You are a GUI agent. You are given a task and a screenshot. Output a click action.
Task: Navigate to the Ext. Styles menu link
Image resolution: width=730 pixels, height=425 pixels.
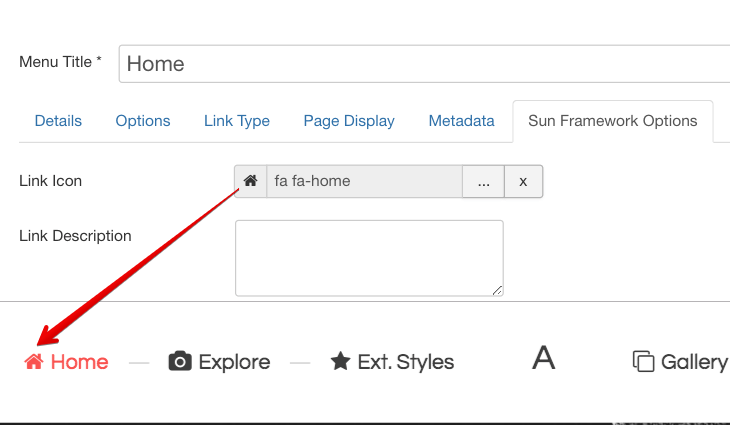405,362
